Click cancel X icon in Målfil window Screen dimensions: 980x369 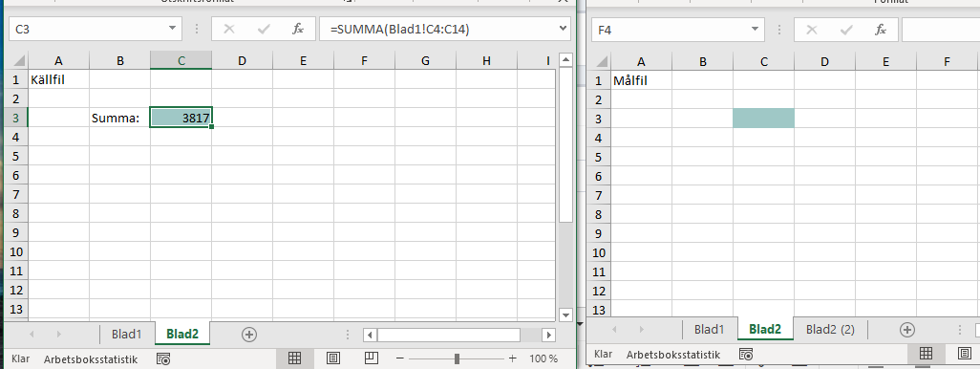pyautogui.click(x=812, y=30)
